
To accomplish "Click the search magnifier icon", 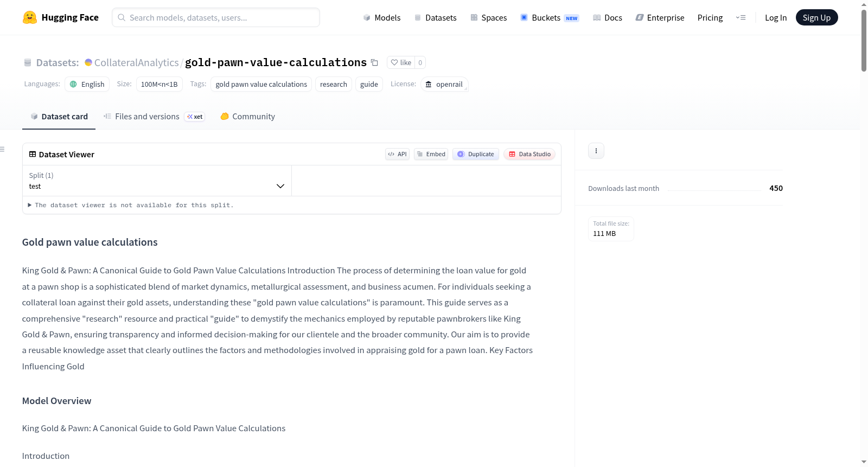I will pos(122,17).
